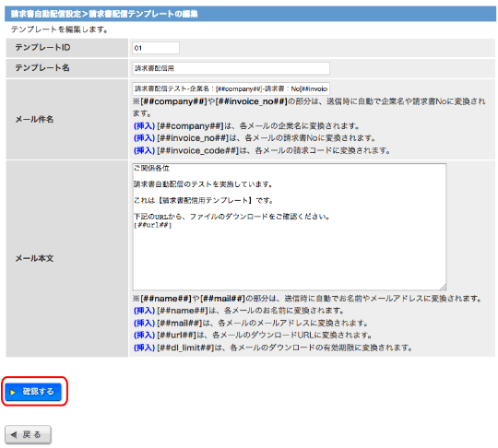Insert [##mail##] via its (挿入) link

tap(144, 323)
